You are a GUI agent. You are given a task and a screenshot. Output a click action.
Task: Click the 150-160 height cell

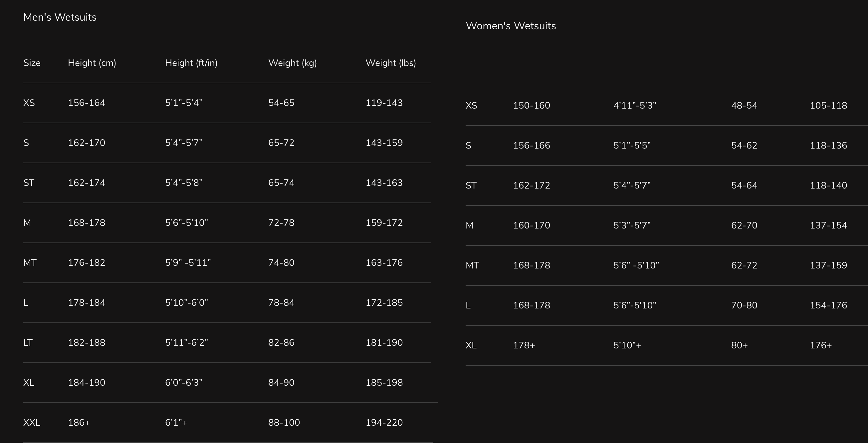pyautogui.click(x=532, y=106)
